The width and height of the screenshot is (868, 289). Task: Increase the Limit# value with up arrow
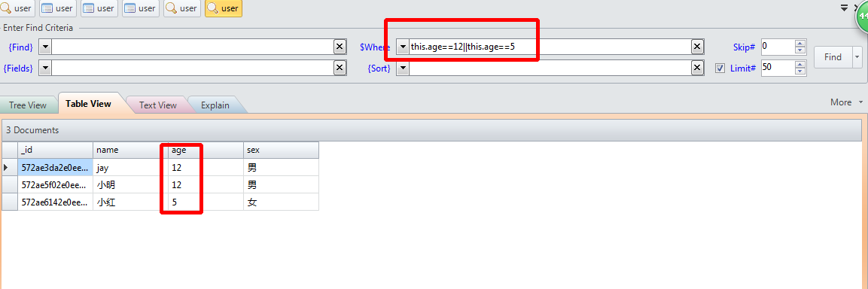(800, 64)
